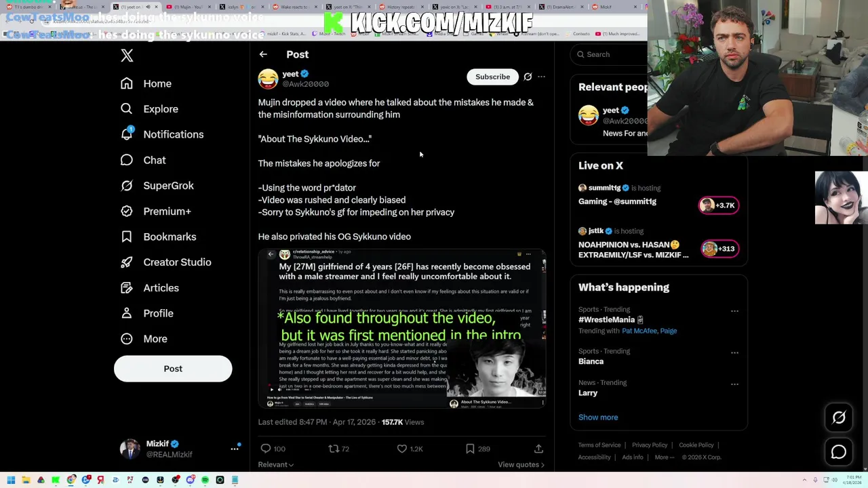Screen dimensions: 868x488
Task: Click the Mizkif profile avatar
Action: click(x=130, y=449)
